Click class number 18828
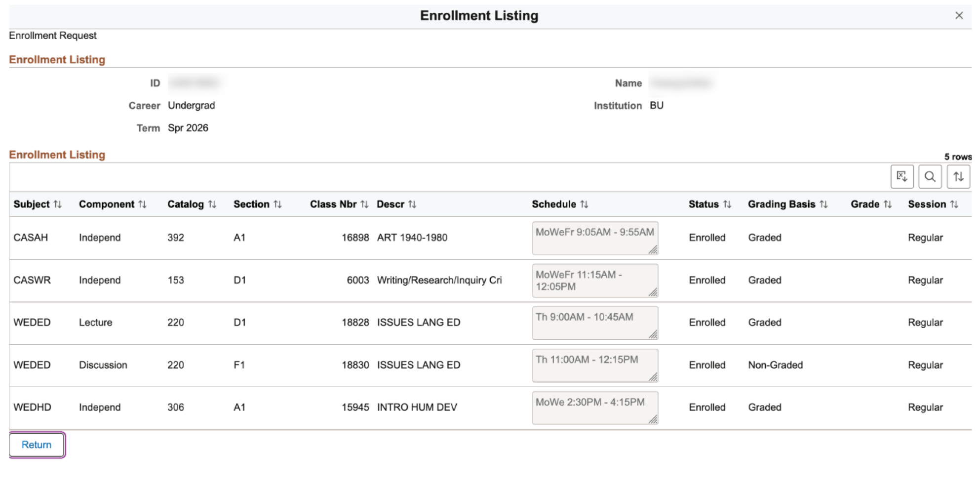Screen dimensions: 980x486 355,323
